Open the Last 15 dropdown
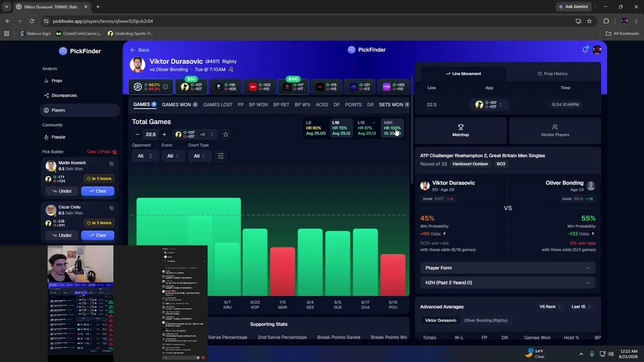 (581, 307)
